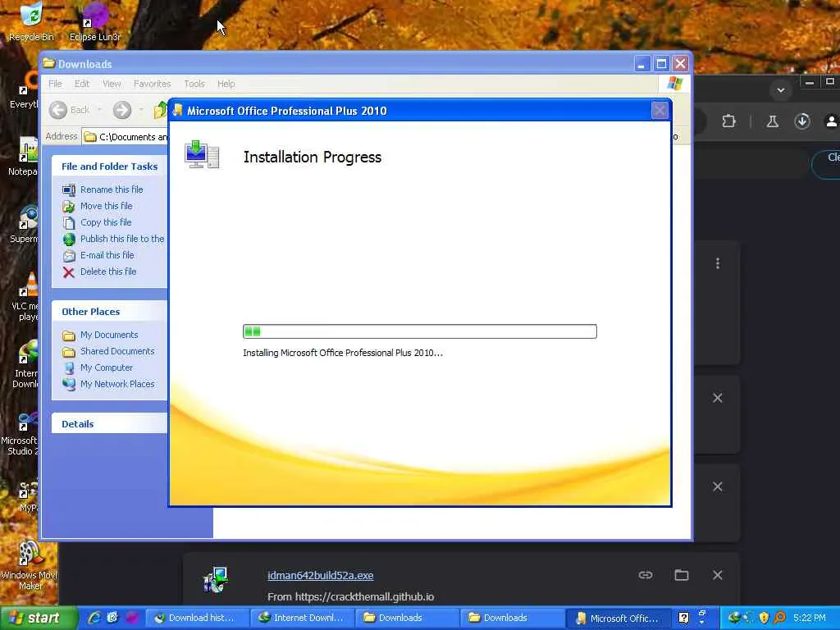Switch to first Downloads taskbar button
Screen dimensions: 840x630
coord(405,618)
